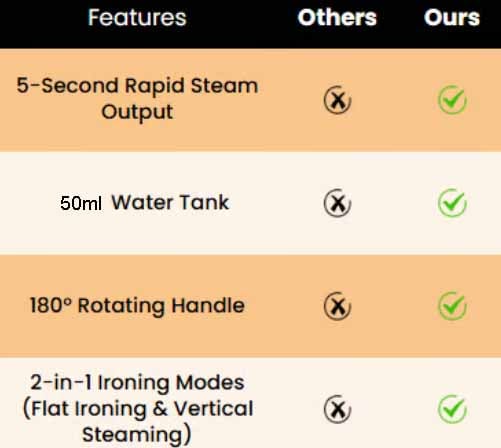Click the Water Tank label
This screenshot has width=501, height=448.
click(x=170, y=202)
